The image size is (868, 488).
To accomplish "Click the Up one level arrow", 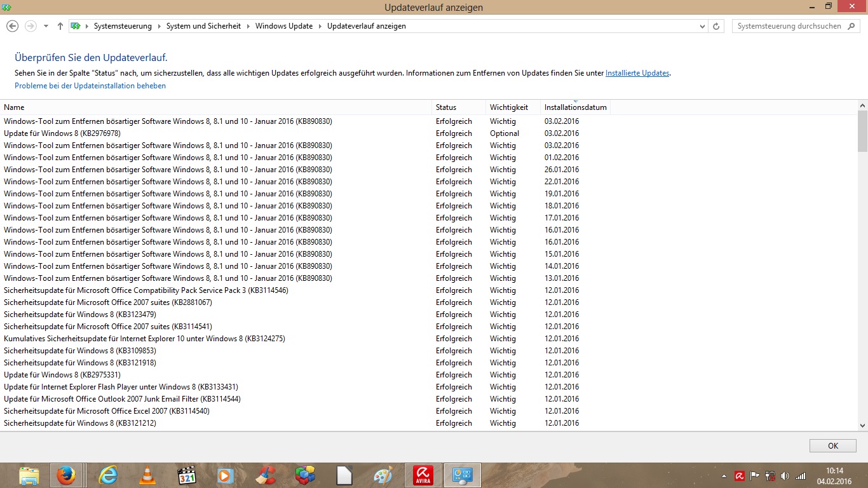I will [x=60, y=26].
